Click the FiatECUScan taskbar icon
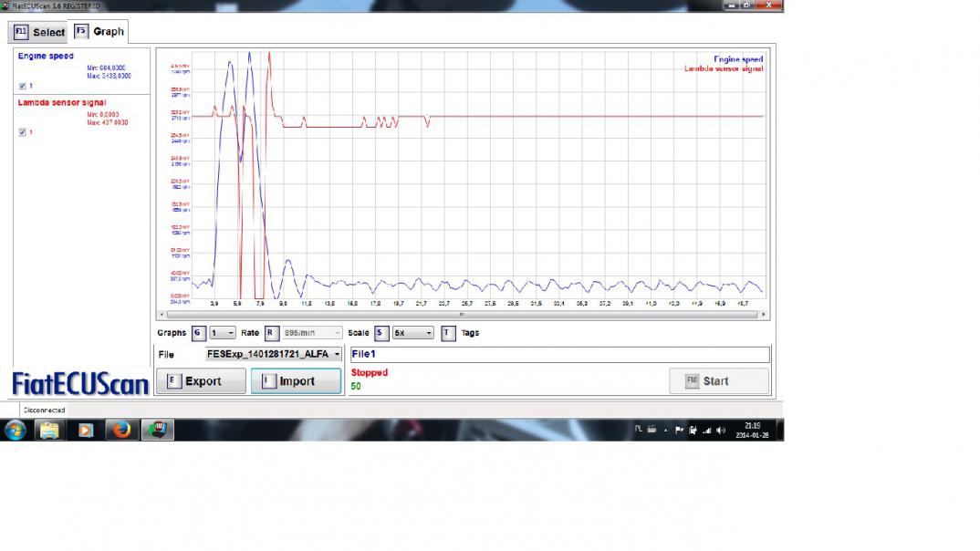The height and width of the screenshot is (551, 980). [157, 430]
